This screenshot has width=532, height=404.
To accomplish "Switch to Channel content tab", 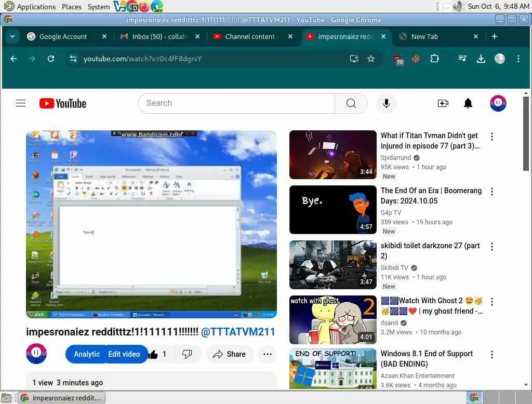I will [251, 36].
